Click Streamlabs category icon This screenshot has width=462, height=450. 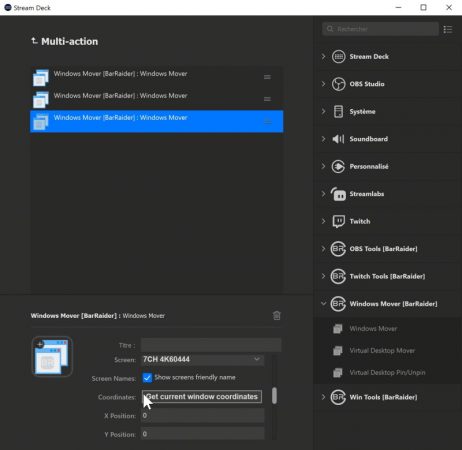tap(338, 194)
